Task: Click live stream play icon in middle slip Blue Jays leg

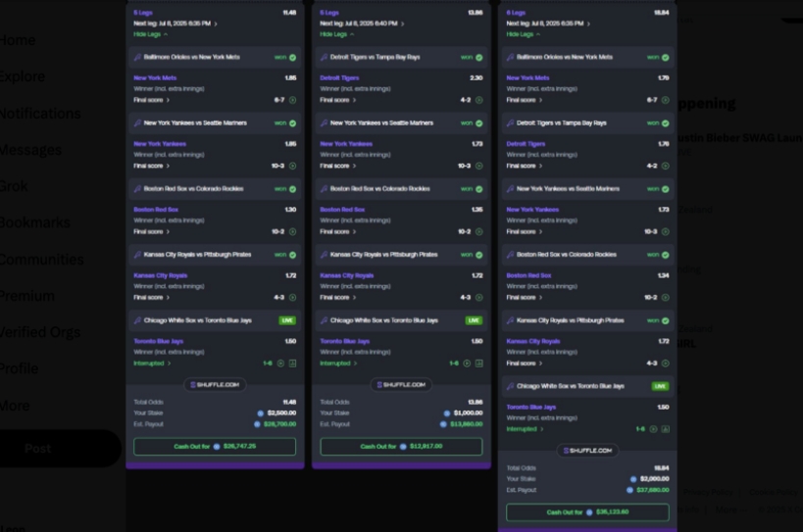Action: pyautogui.click(x=467, y=363)
